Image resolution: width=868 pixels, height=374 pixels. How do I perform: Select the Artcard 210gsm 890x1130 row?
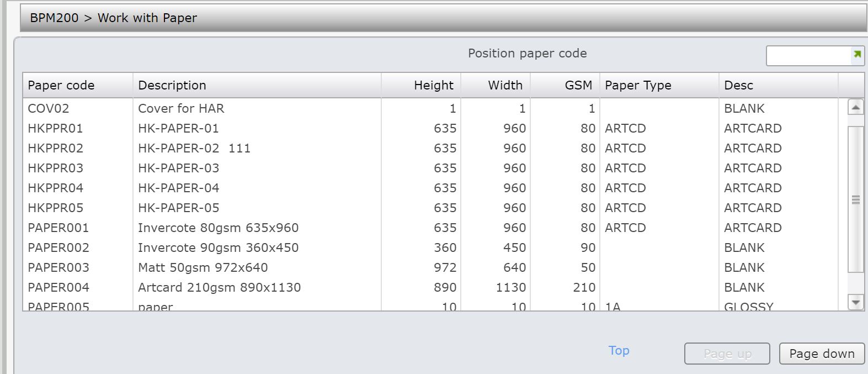click(219, 287)
